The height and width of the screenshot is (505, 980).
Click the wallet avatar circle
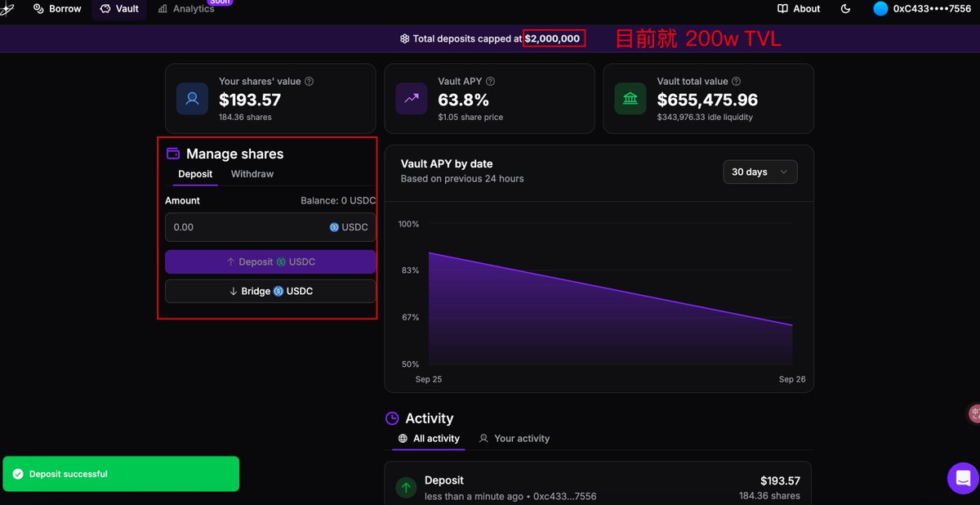tap(880, 9)
